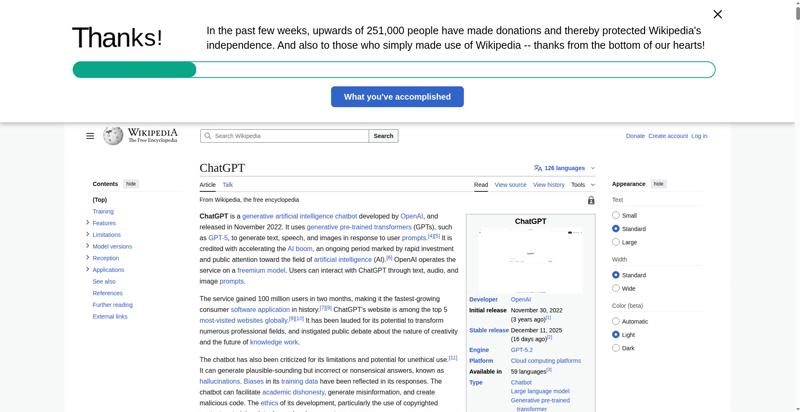This screenshot has width=800, height=412.
Task: Click the What you've accomplished button
Action: (x=397, y=97)
